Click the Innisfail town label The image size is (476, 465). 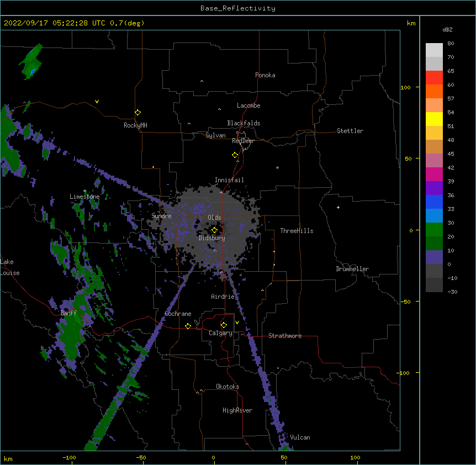(229, 180)
